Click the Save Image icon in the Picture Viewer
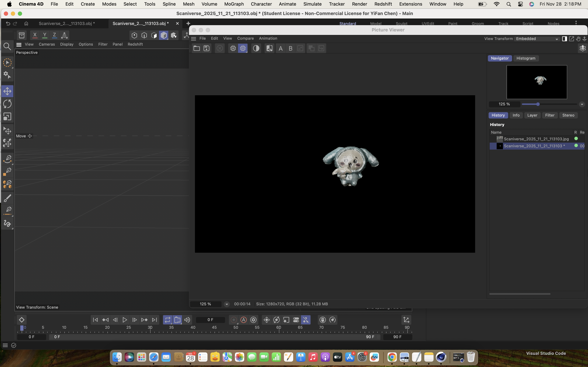Image resolution: width=588 pixels, height=367 pixels. coord(206,48)
